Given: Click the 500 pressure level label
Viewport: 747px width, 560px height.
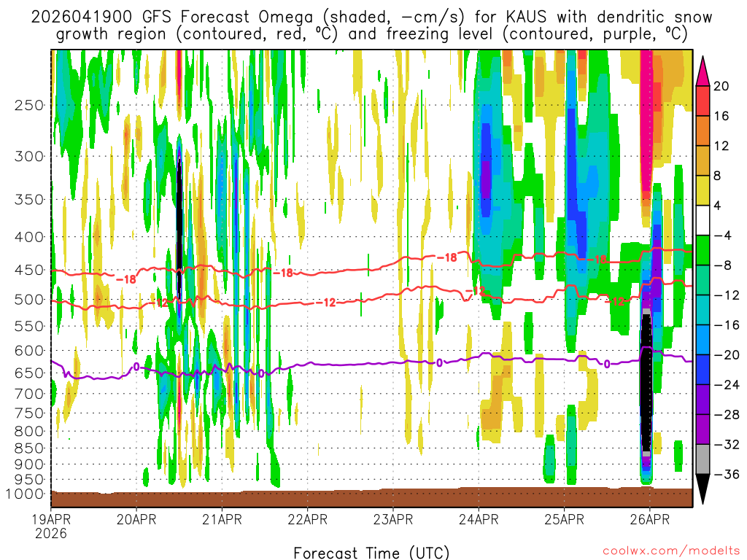Looking at the screenshot, I should coord(29,300).
